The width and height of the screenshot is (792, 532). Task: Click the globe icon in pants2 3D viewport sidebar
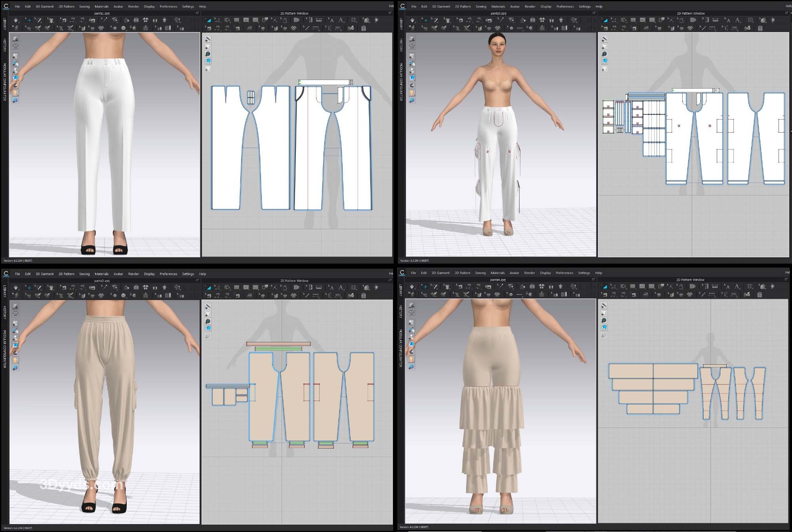click(x=15, y=368)
